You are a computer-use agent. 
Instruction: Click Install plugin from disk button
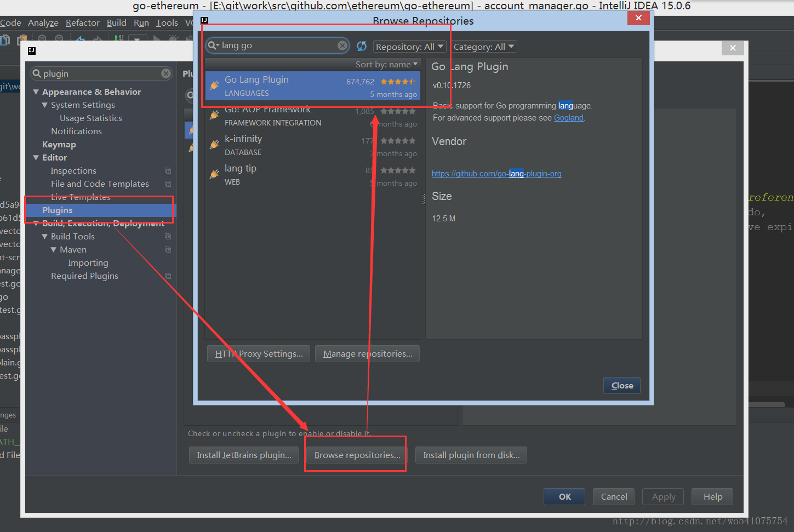pos(471,455)
